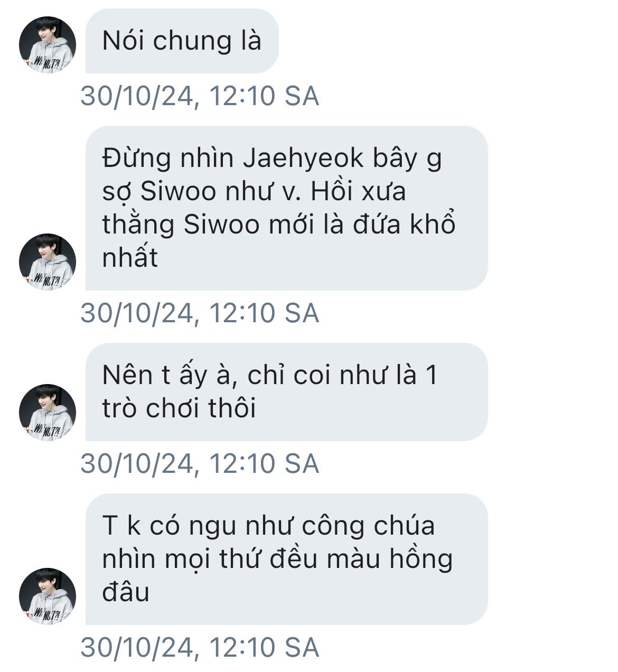This screenshot has height=672, width=618.
Task: Open avatar beside "Nói chung là" message
Action: point(48,44)
